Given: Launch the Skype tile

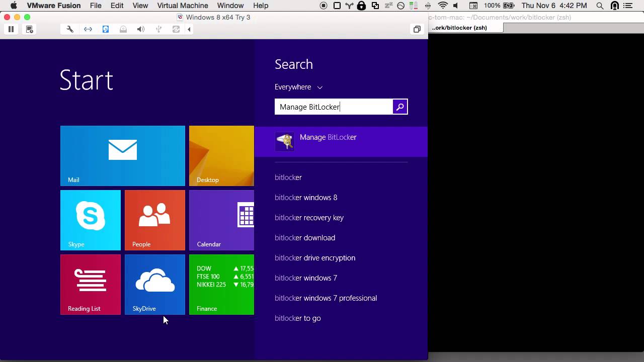Looking at the screenshot, I should click(91, 220).
